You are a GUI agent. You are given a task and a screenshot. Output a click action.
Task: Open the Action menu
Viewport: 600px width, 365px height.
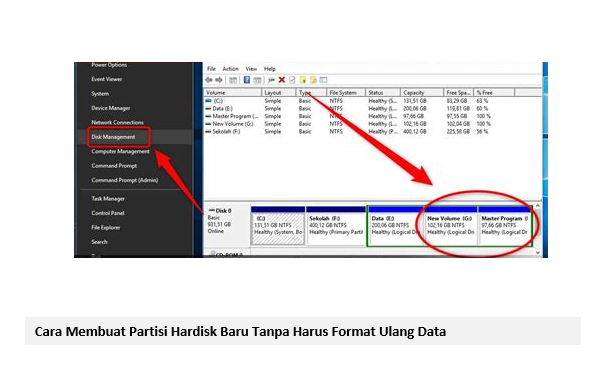pos(230,69)
